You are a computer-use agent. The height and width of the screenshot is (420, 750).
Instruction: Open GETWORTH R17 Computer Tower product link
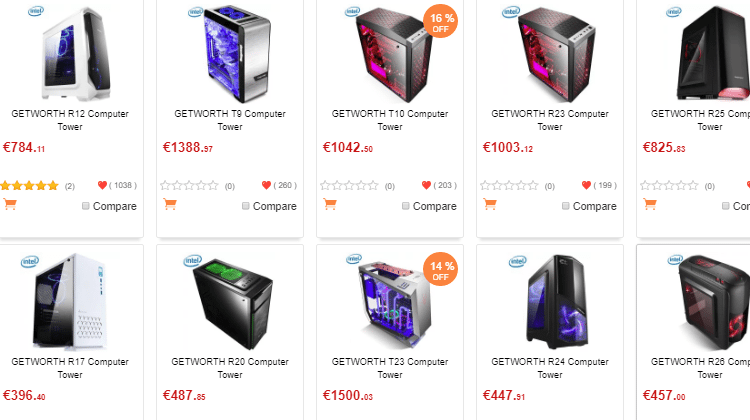coord(70,368)
